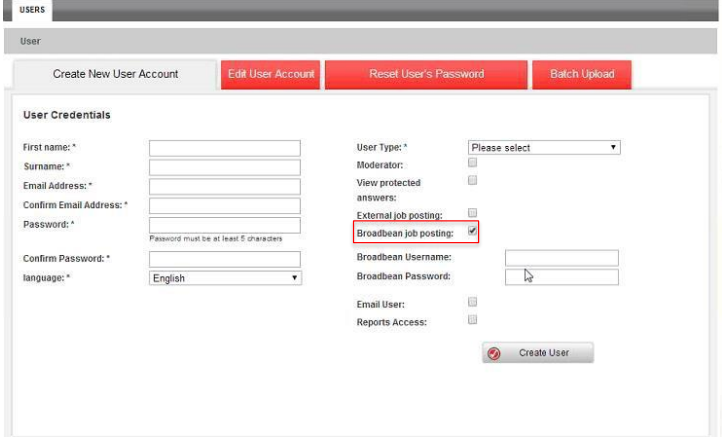The height and width of the screenshot is (437, 722).
Task: Click the Create User button
Action: tap(538, 353)
